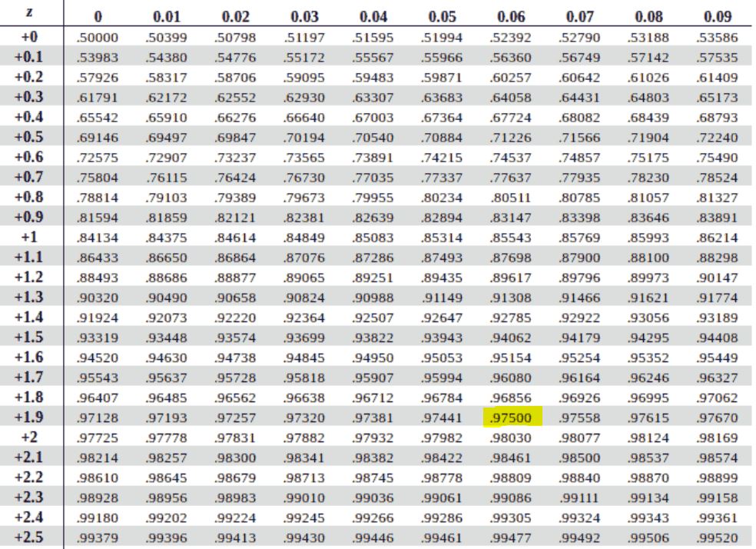Image resolution: width=756 pixels, height=549 pixels.
Task: Click the .98500 value in row +2.1
Action: point(580,456)
